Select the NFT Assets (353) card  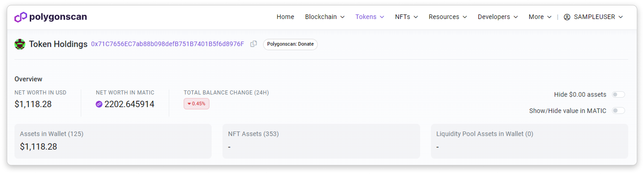click(x=321, y=141)
